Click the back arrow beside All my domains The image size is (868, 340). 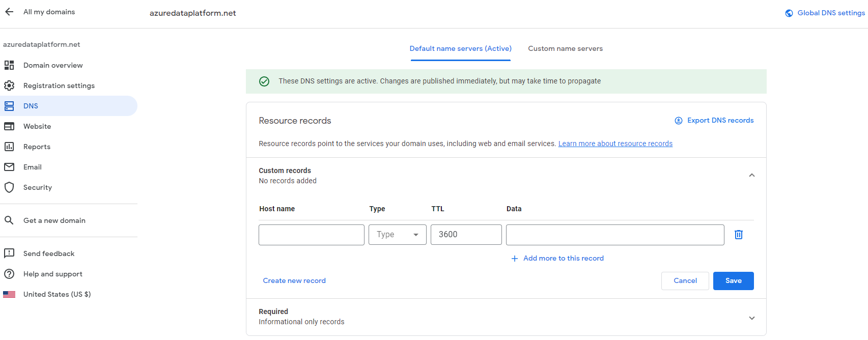tap(9, 12)
